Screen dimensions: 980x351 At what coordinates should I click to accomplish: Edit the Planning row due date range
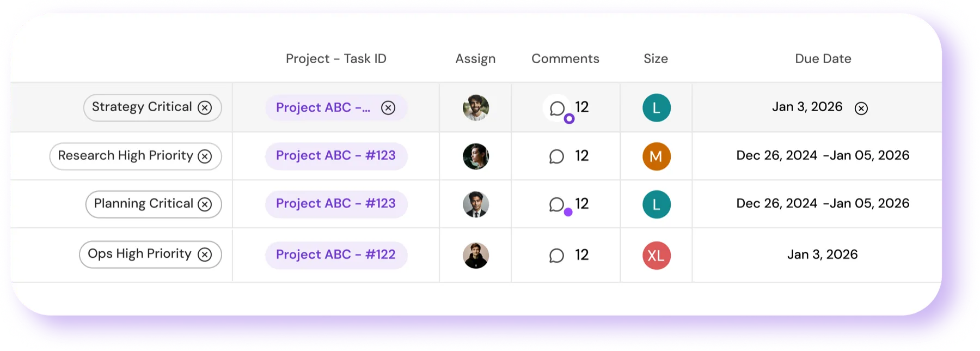tap(823, 203)
